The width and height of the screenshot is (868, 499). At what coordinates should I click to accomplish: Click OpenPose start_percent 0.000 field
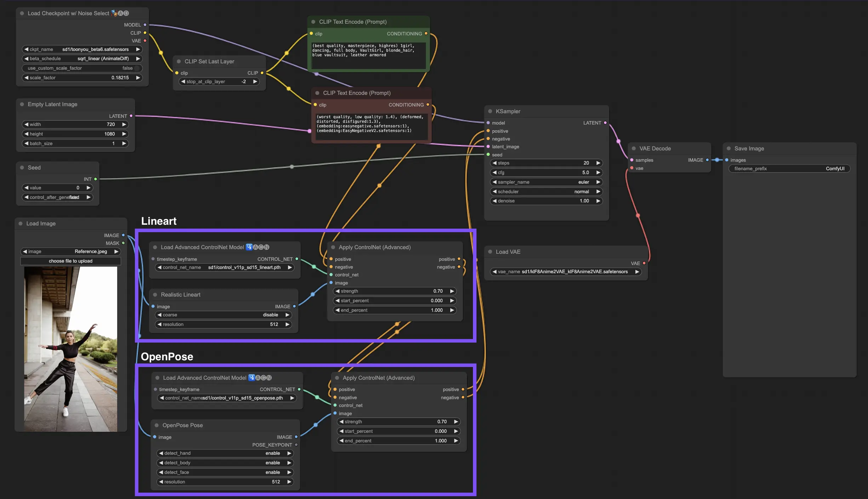coord(399,431)
